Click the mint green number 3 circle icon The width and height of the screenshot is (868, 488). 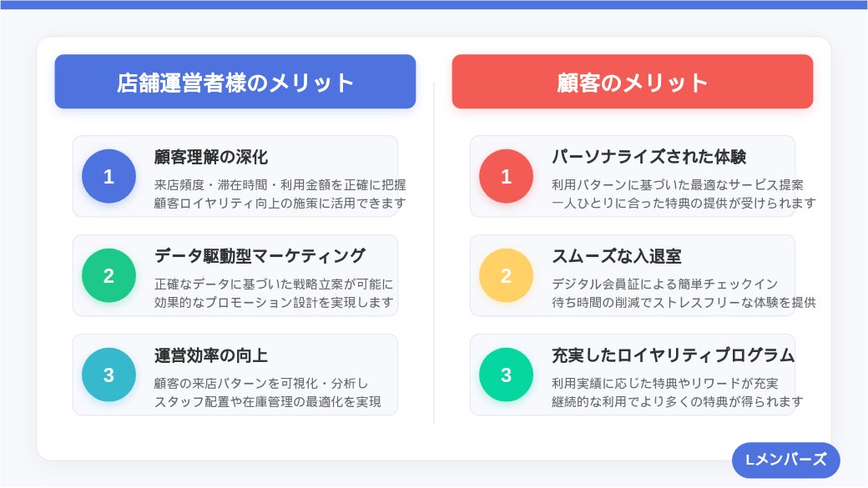(x=506, y=375)
